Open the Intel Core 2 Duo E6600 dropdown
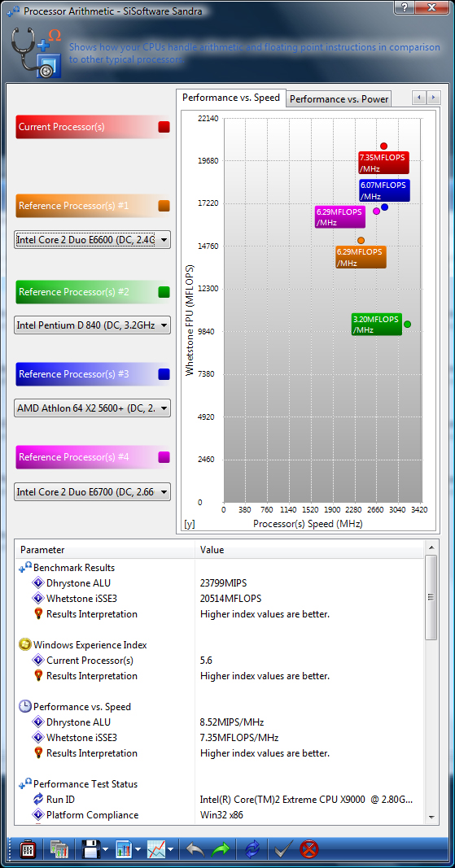Viewport: 455px width, 868px height. pos(92,240)
